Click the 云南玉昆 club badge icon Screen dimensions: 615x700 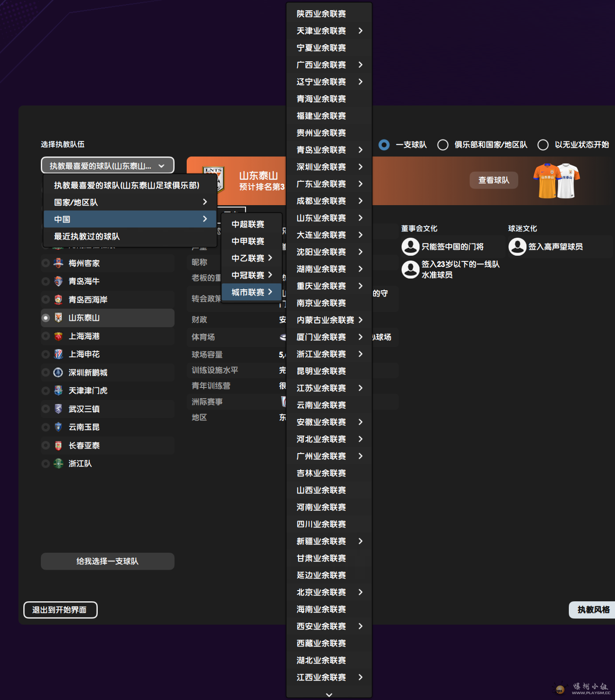[x=58, y=427]
